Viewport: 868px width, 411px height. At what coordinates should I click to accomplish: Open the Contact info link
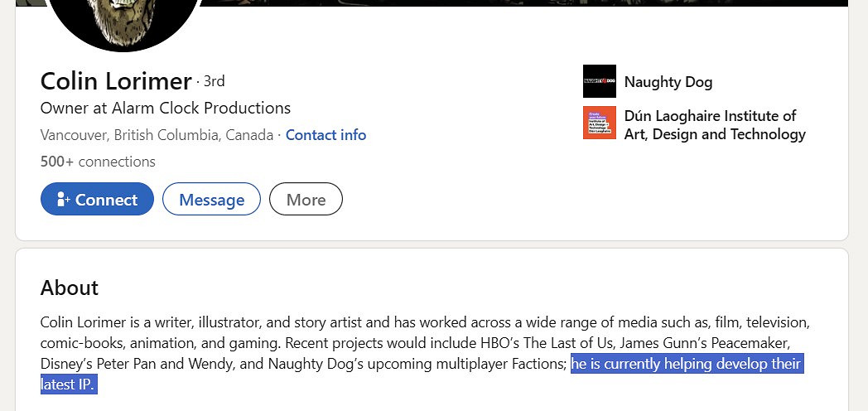pos(325,135)
